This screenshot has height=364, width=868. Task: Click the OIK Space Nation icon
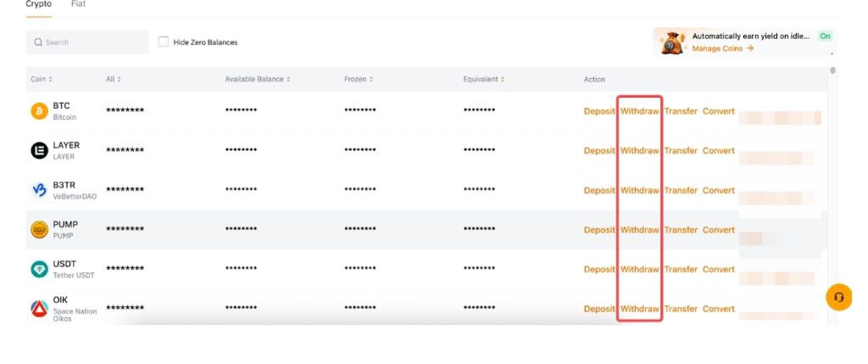click(39, 308)
